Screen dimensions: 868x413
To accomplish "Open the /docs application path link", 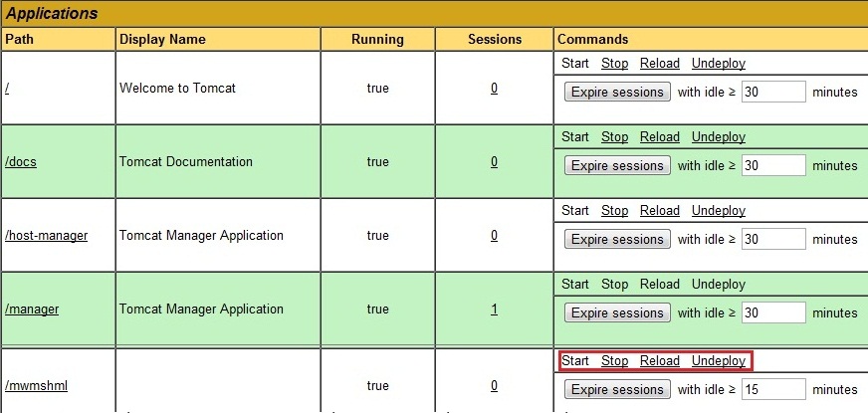I will point(21,162).
